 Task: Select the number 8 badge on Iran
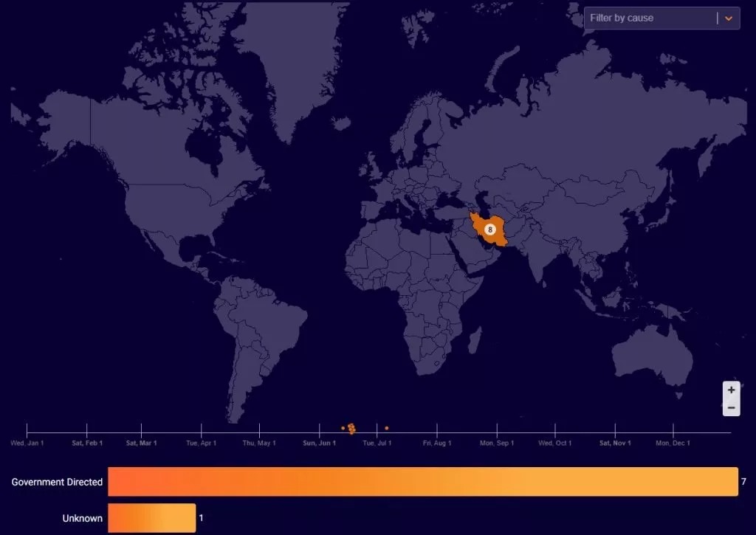tap(490, 230)
